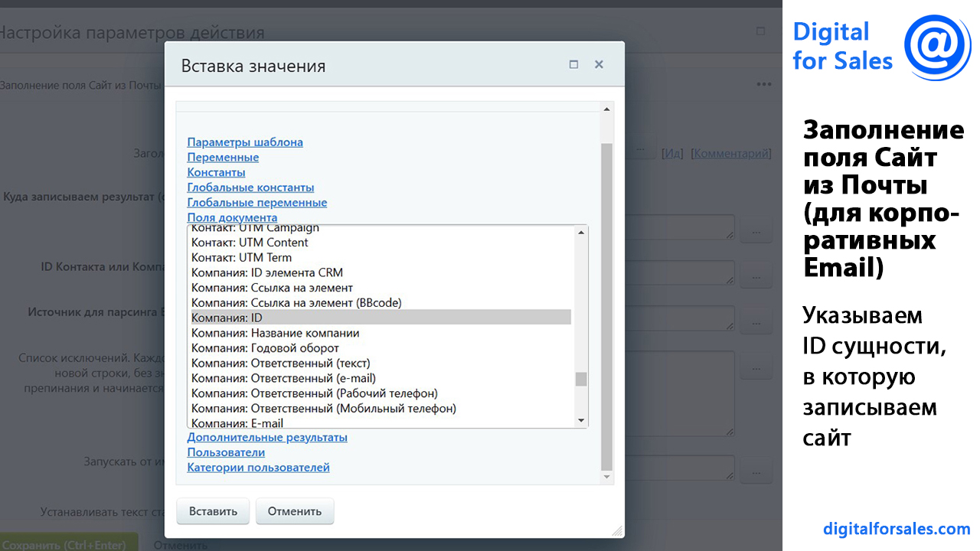Close the Вставка значения dialog
Screen dimensions: 980x551
pos(599,65)
